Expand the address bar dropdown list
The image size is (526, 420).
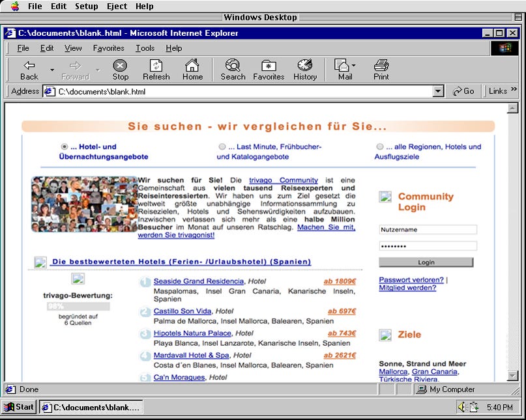click(x=438, y=91)
